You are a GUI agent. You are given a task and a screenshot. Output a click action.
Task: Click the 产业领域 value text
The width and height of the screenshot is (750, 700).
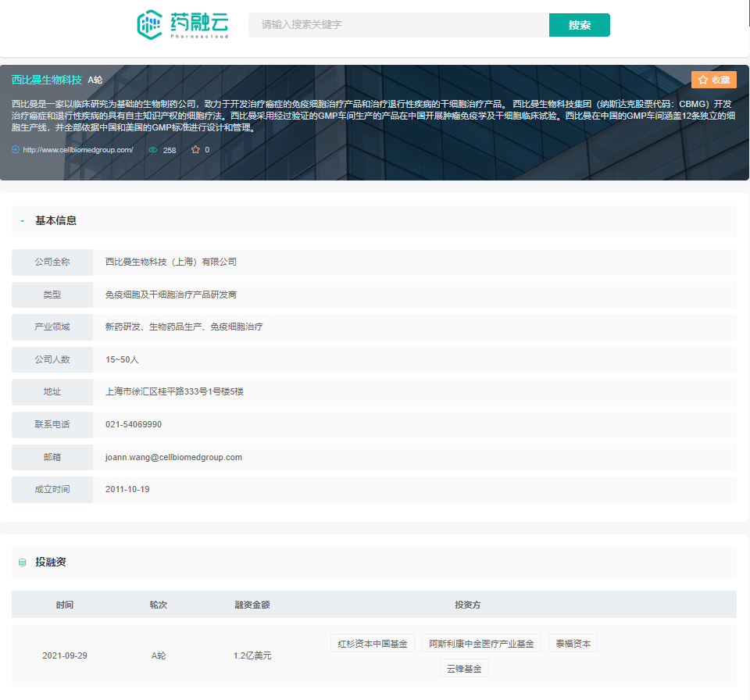[184, 327]
